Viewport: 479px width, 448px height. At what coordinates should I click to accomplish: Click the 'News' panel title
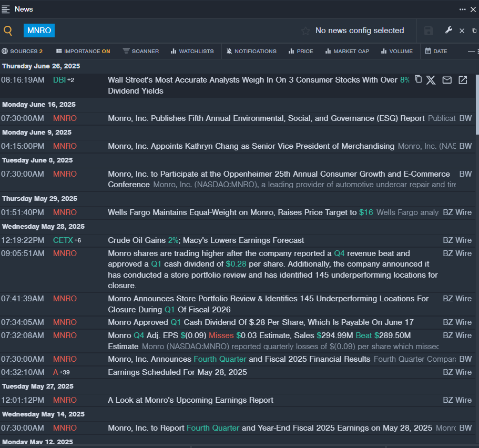[24, 9]
